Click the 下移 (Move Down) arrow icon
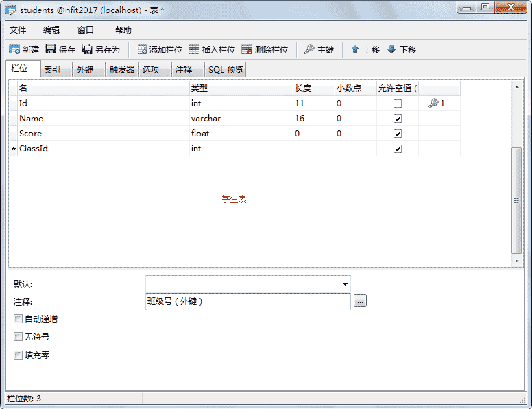The height and width of the screenshot is (409, 532). tap(391, 49)
